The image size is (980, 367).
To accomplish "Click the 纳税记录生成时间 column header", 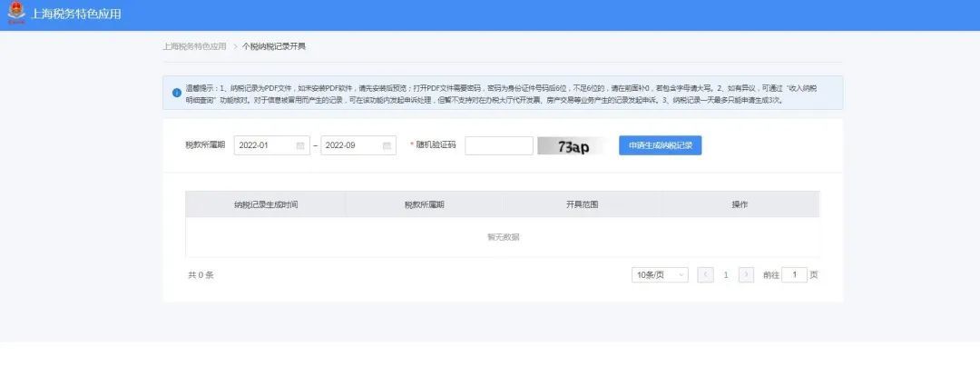I will pos(266,204).
